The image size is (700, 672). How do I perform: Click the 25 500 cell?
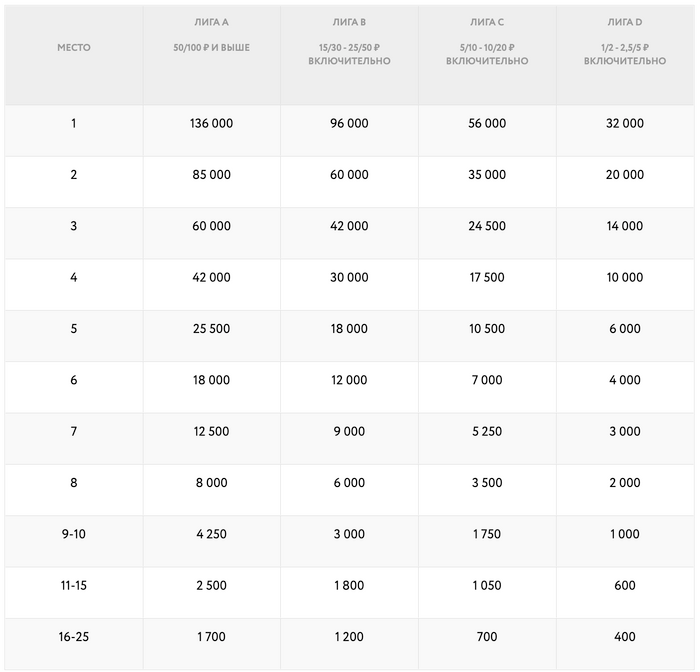coord(211,329)
